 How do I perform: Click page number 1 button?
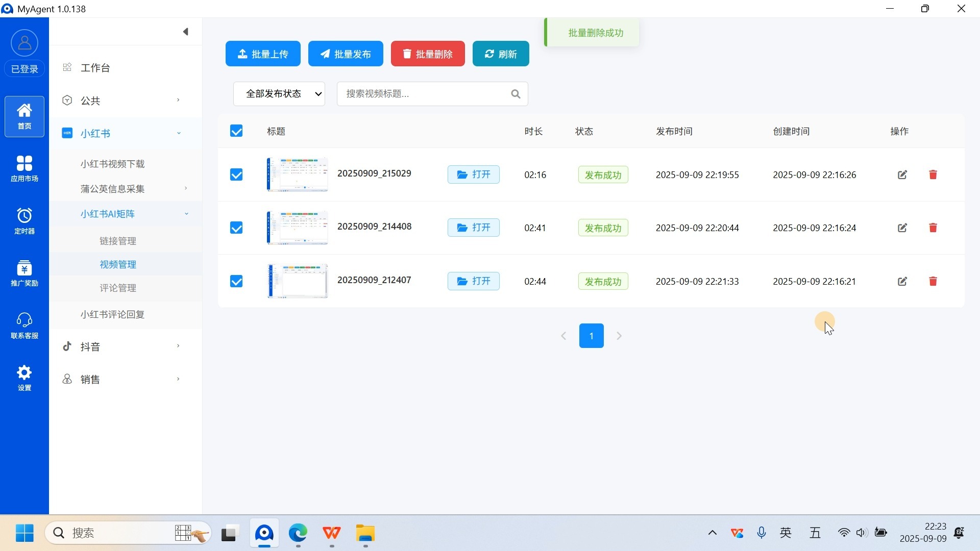592,336
